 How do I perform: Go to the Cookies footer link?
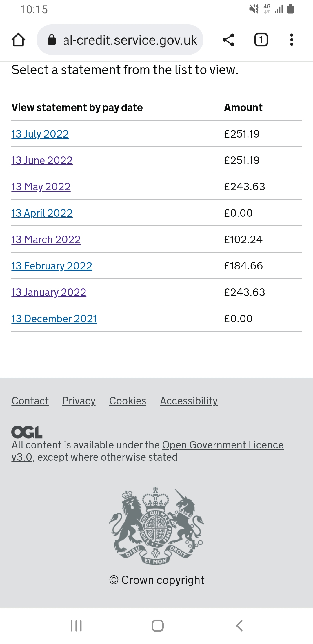pyautogui.click(x=128, y=401)
